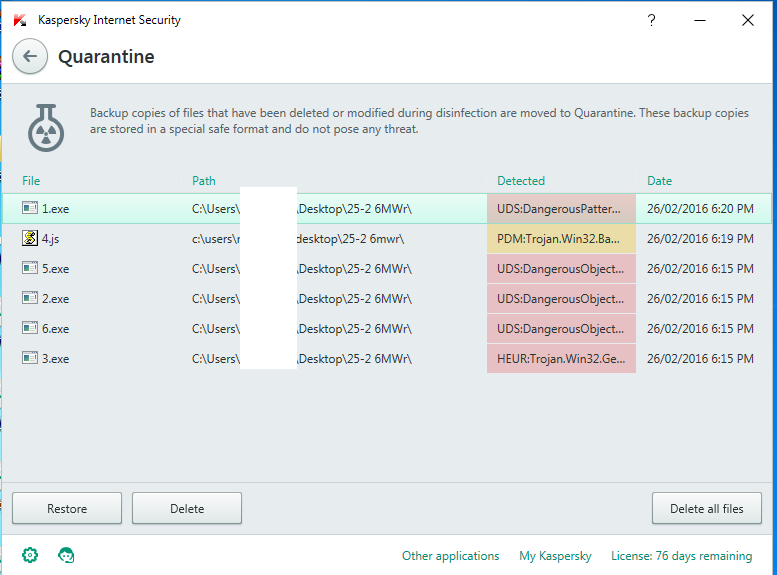This screenshot has width=777, height=575.
Task: Open the My Kaspersky link
Action: [555, 556]
